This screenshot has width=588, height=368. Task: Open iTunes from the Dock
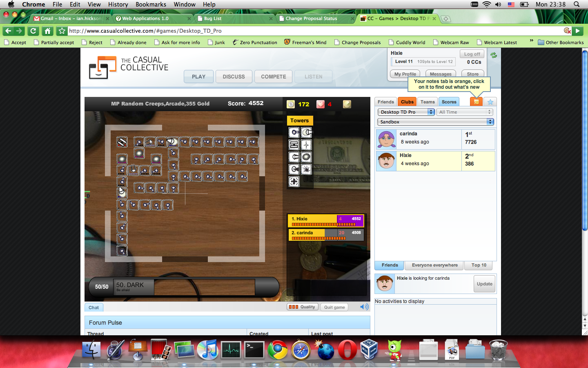pyautogui.click(x=207, y=350)
